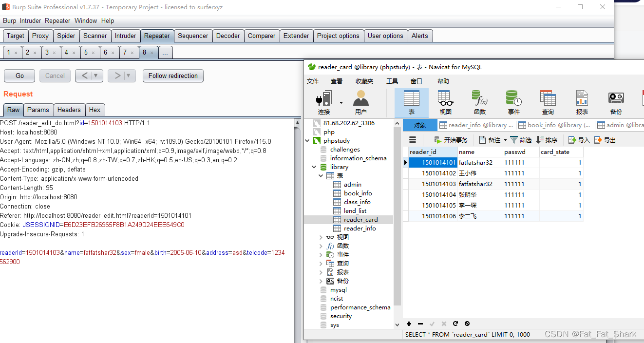The width and height of the screenshot is (644, 343).
Task: Refresh table data with circular arrow icon
Action: coord(455,324)
